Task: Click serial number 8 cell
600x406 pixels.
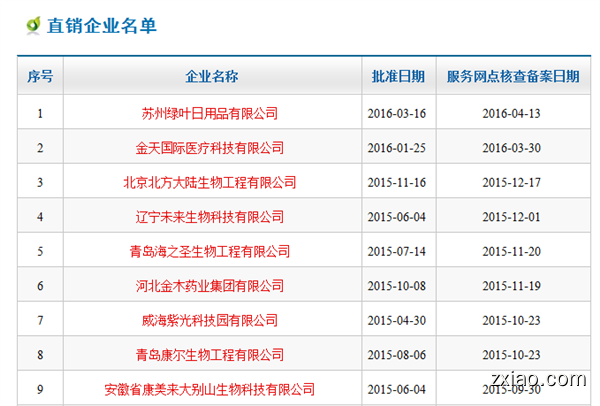Action: [40, 355]
